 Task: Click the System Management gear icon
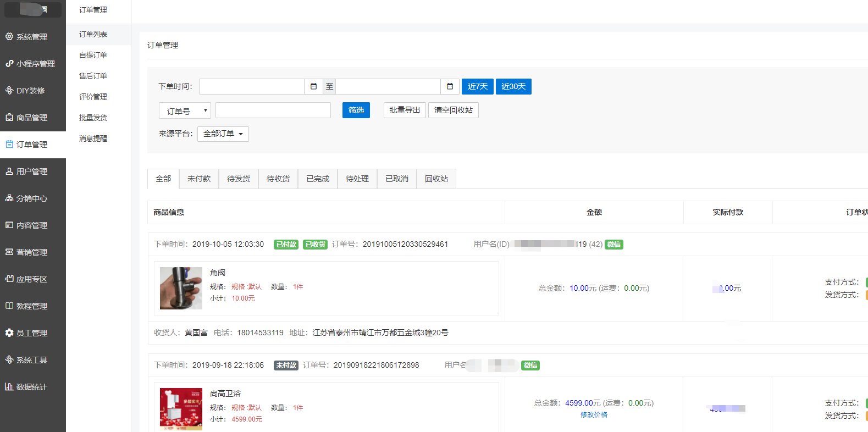coord(9,36)
